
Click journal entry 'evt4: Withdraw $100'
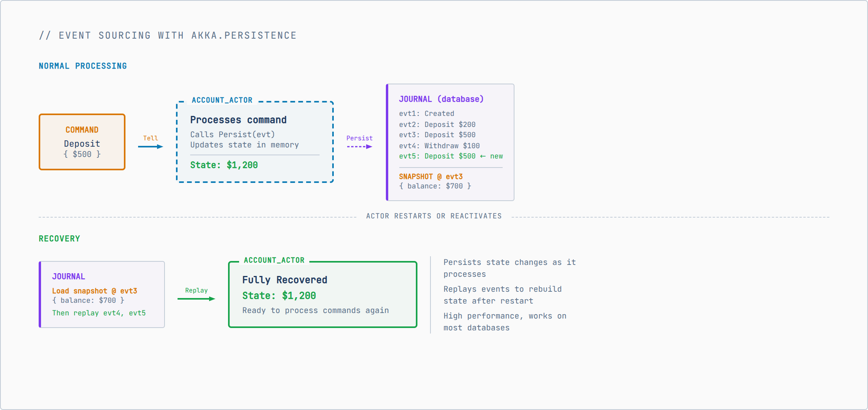[x=439, y=146]
